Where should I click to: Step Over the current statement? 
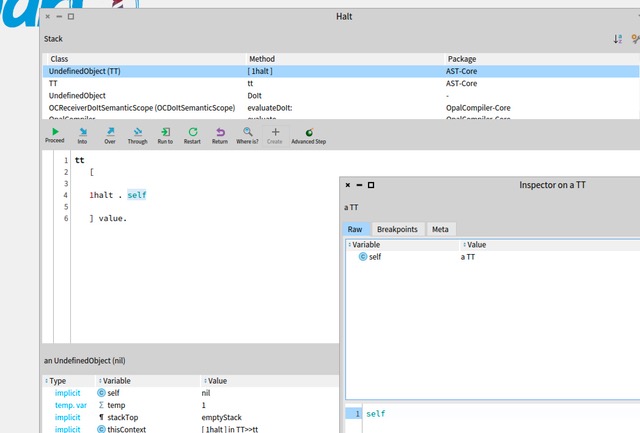pyautogui.click(x=110, y=135)
